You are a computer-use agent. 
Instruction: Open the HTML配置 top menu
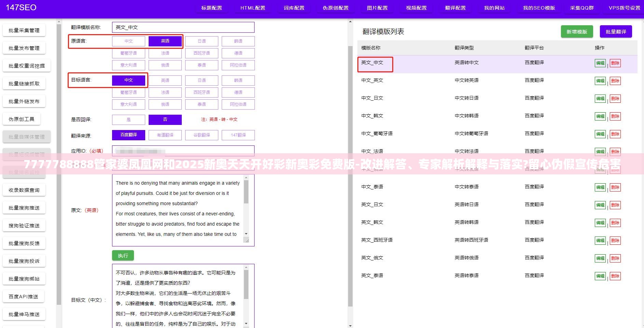point(253,8)
